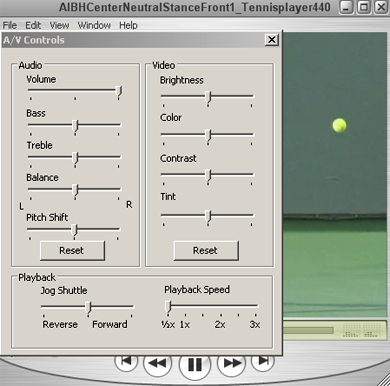The width and height of the screenshot is (390, 386).
Task: Close the A/V Controls panel
Action: [x=272, y=40]
